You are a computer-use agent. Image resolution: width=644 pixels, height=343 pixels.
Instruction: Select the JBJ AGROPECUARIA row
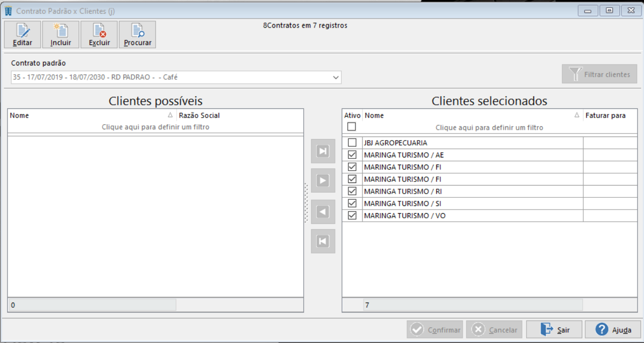(x=489, y=143)
